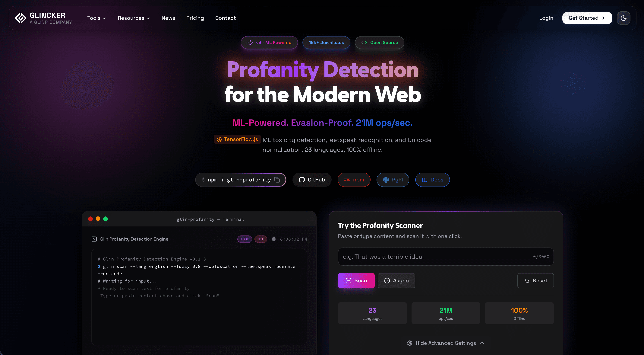Expand the Resources dropdown menu
The width and height of the screenshot is (644, 355).
[134, 18]
